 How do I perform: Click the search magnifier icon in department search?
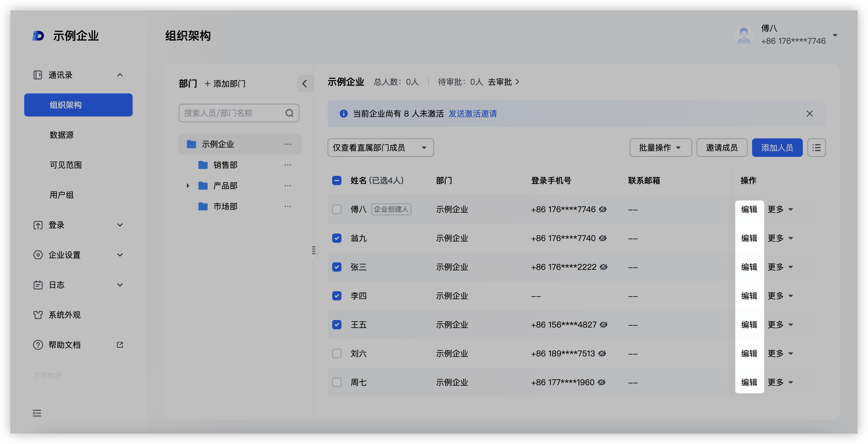(x=289, y=113)
